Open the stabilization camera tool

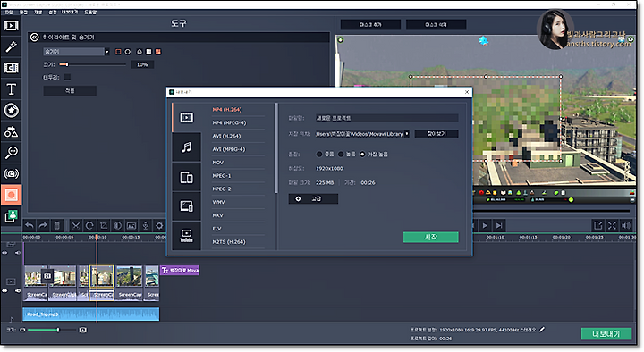11,173
